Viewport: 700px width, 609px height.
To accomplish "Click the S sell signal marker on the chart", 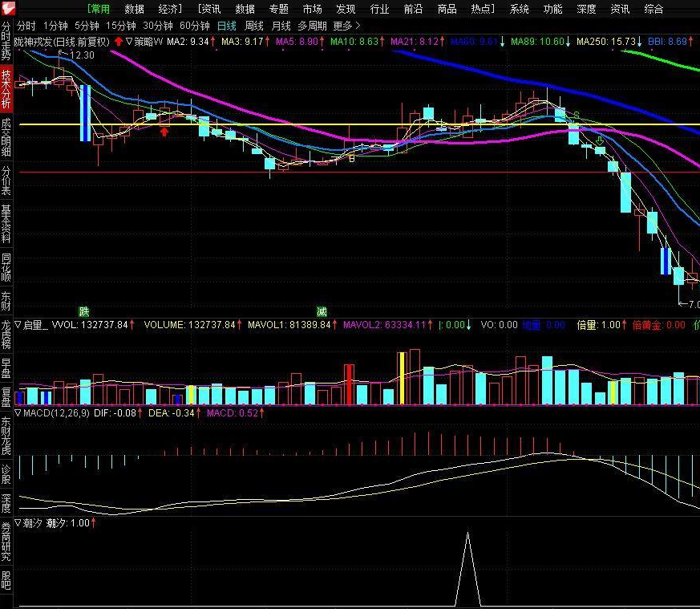I will [x=577, y=116].
